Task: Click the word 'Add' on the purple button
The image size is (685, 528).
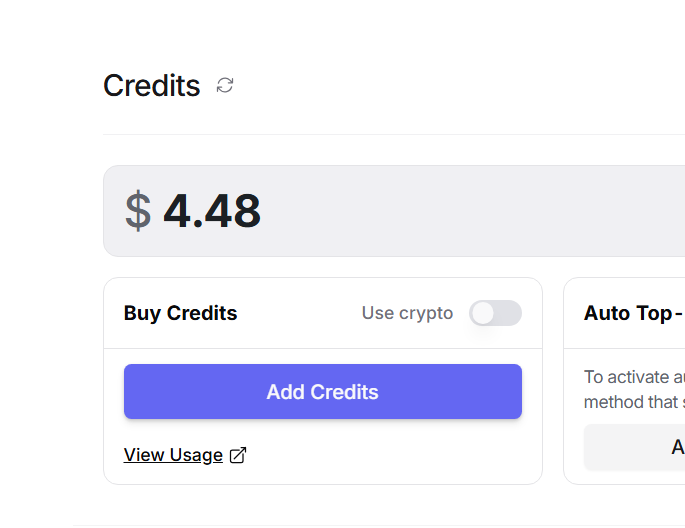Action: [284, 392]
